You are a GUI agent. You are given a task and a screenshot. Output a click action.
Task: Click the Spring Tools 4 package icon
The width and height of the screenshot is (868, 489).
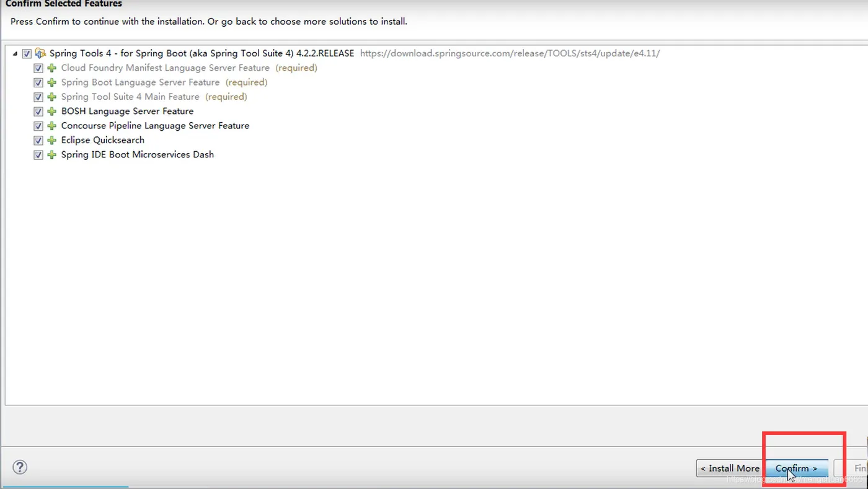(x=40, y=53)
